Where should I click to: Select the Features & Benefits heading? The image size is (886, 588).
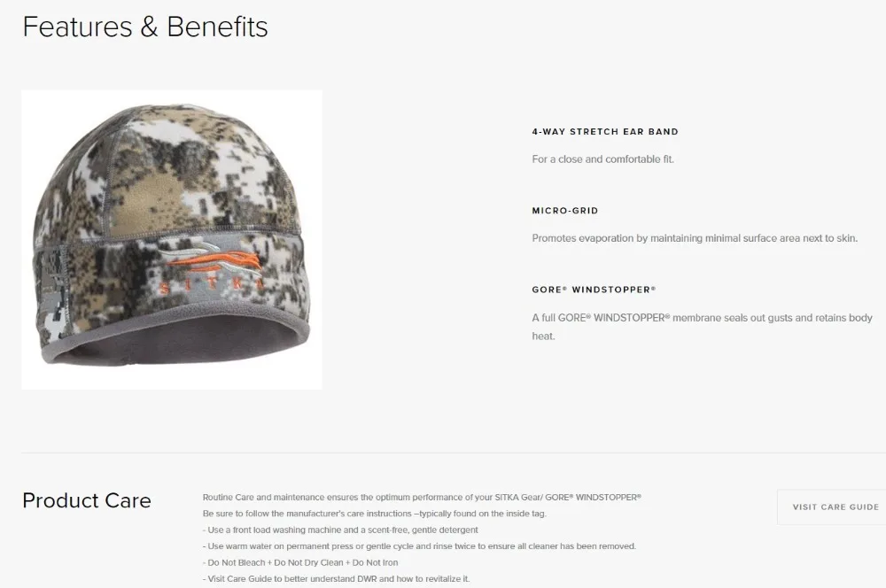pyautogui.click(x=145, y=27)
